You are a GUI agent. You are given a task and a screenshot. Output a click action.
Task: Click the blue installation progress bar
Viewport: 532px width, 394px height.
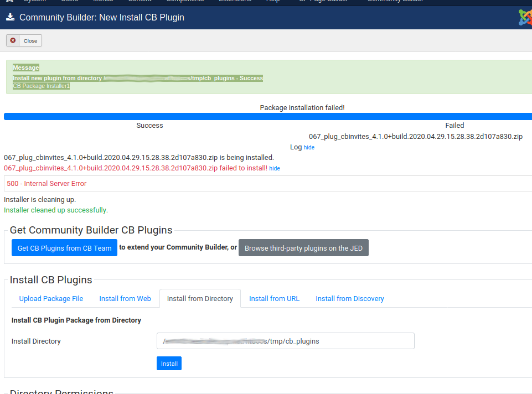click(268, 117)
